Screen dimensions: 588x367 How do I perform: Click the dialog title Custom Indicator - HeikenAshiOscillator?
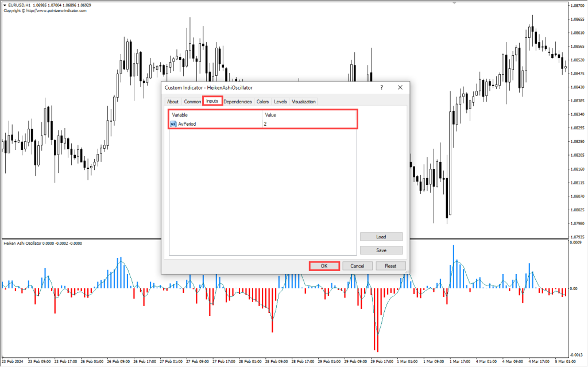coord(208,87)
